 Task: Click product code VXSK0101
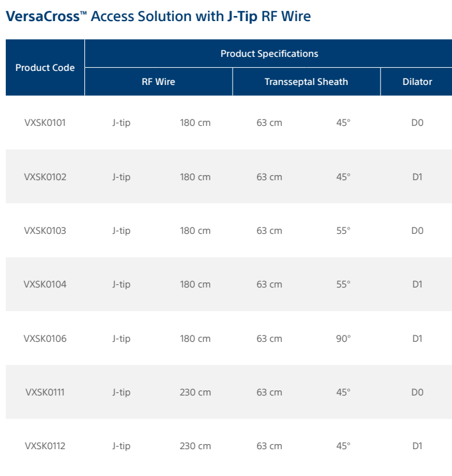[x=45, y=123]
